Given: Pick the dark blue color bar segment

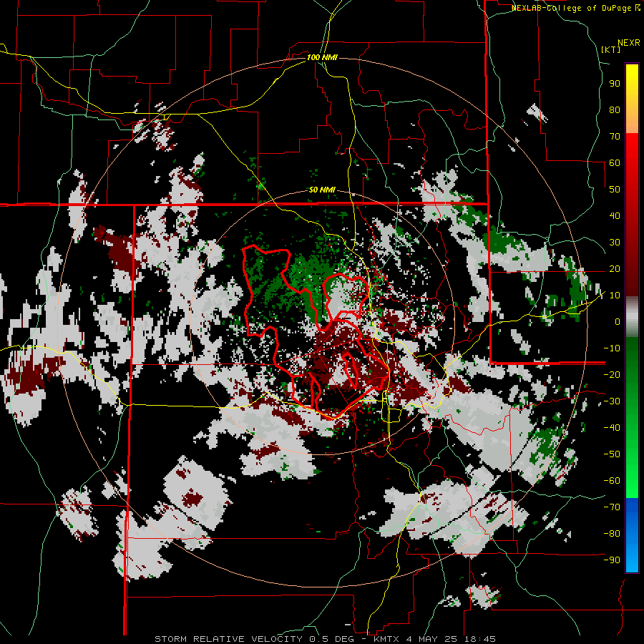Looking at the screenshot, I should (x=632, y=512).
